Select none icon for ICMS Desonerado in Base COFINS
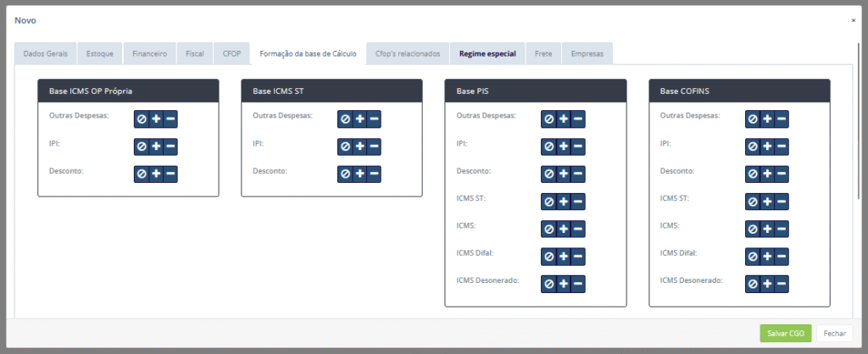Image resolution: width=868 pixels, height=354 pixels. (753, 283)
